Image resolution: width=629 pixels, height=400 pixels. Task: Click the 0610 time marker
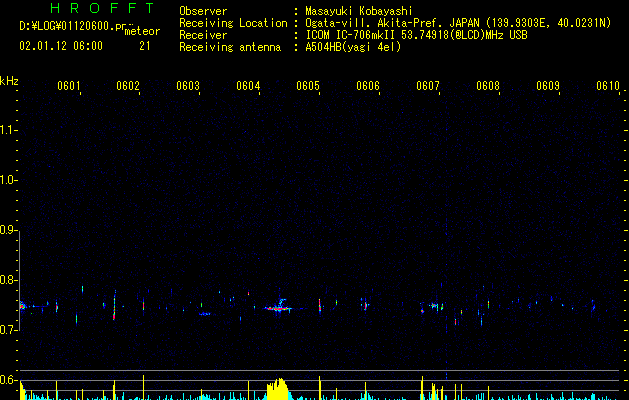coord(608,86)
